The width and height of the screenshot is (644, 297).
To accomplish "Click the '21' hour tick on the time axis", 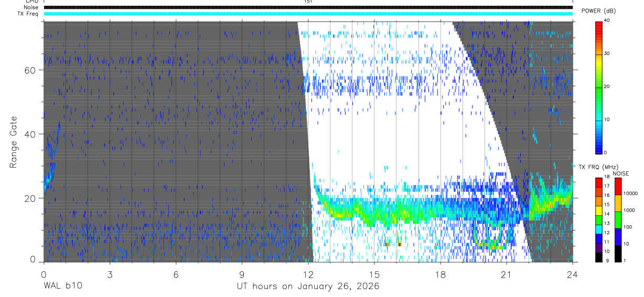I will click(x=506, y=274).
